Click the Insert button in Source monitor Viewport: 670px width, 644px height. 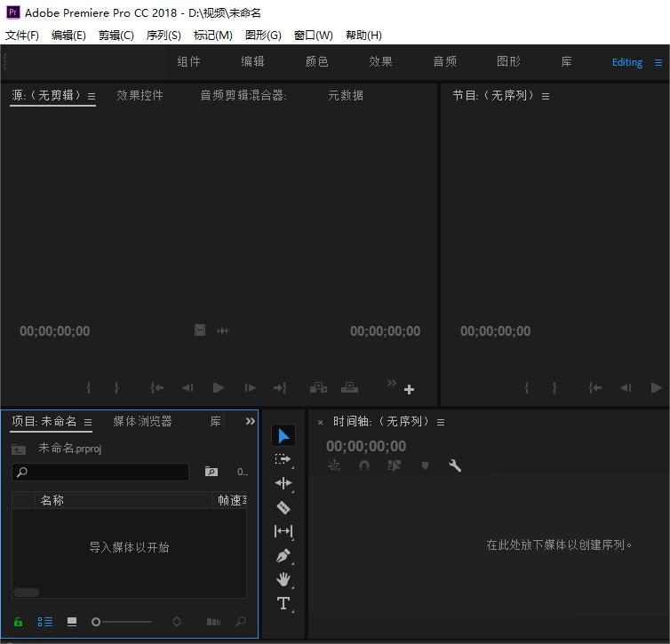318,388
